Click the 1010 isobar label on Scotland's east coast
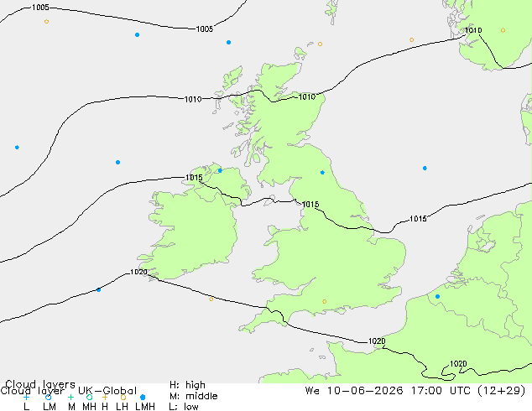Image resolution: width=532 pixels, height=411 pixels. [x=307, y=97]
